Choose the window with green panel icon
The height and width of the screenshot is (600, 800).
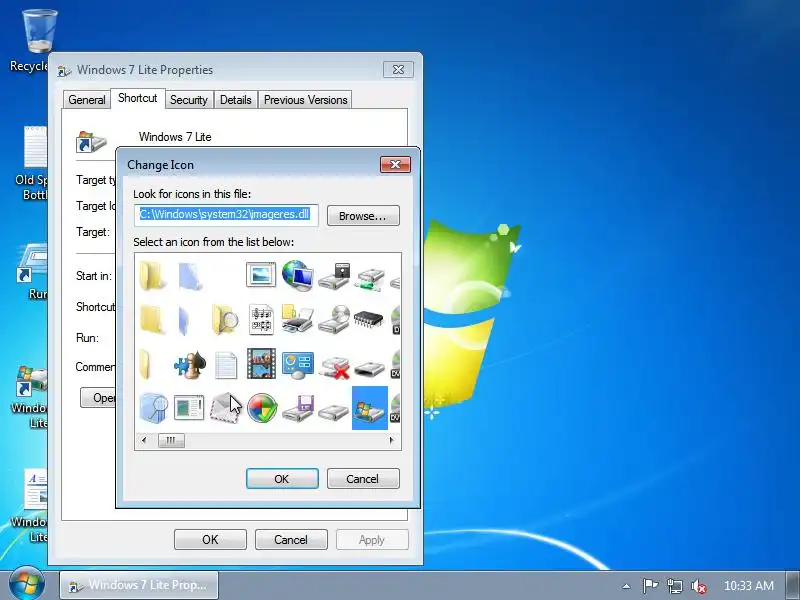pos(189,408)
